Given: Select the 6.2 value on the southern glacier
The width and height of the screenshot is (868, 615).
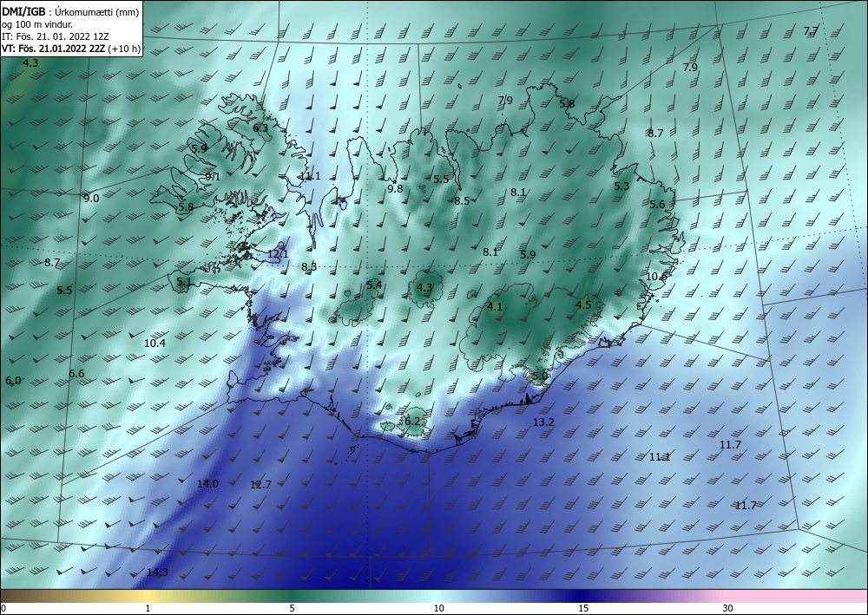Looking at the screenshot, I should click(412, 422).
